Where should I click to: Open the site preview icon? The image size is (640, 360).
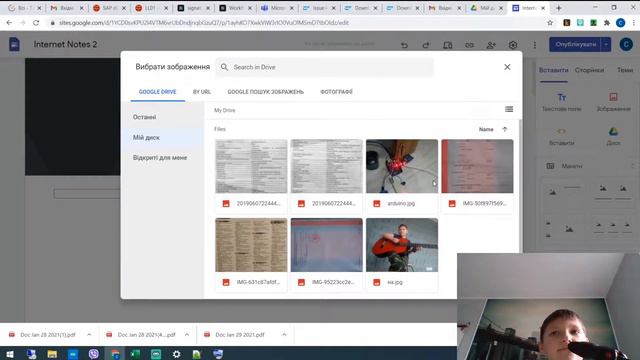coord(448,45)
